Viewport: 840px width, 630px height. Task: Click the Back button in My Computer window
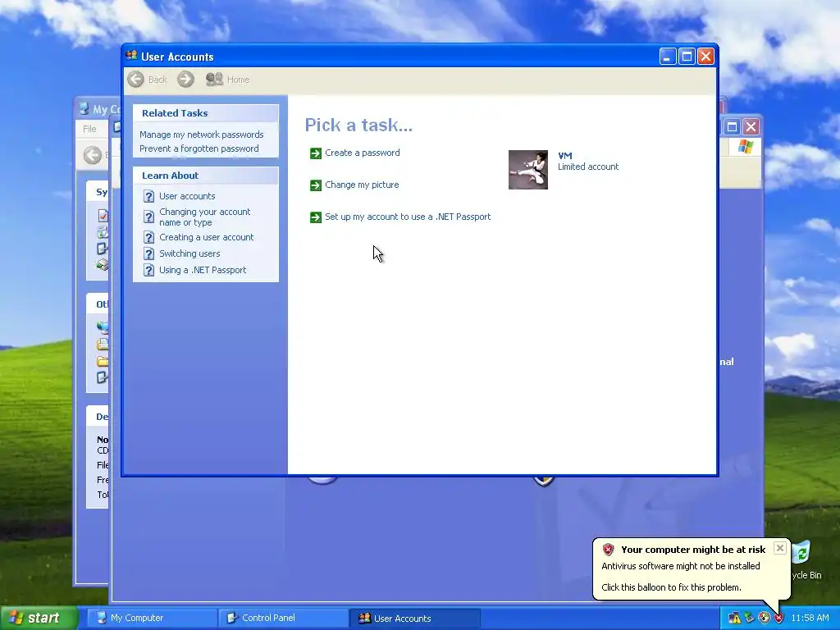pyautogui.click(x=92, y=155)
